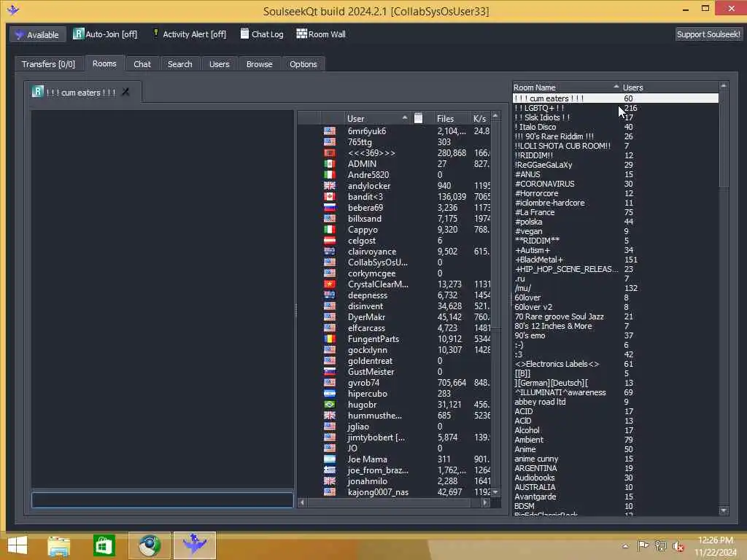The height and width of the screenshot is (560, 747).
Task: Select user 6mr6yuk6 in list
Action: point(366,131)
